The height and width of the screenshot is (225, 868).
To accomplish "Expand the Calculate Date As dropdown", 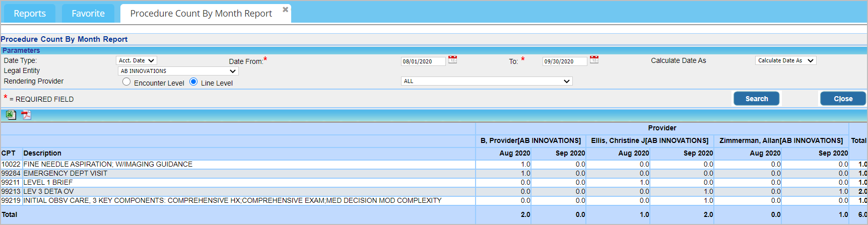I will 785,60.
